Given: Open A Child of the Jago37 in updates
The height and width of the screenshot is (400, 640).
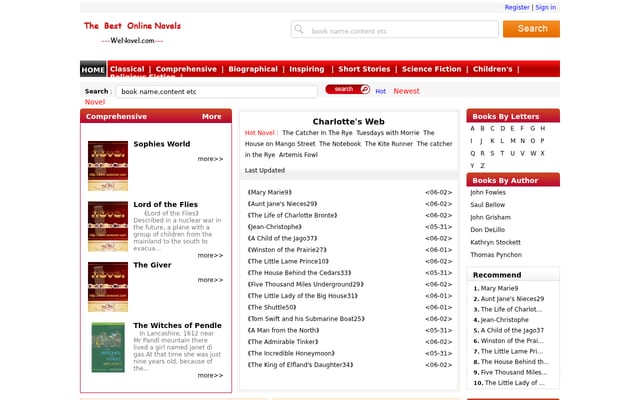Looking at the screenshot, I should pyautogui.click(x=282, y=238).
